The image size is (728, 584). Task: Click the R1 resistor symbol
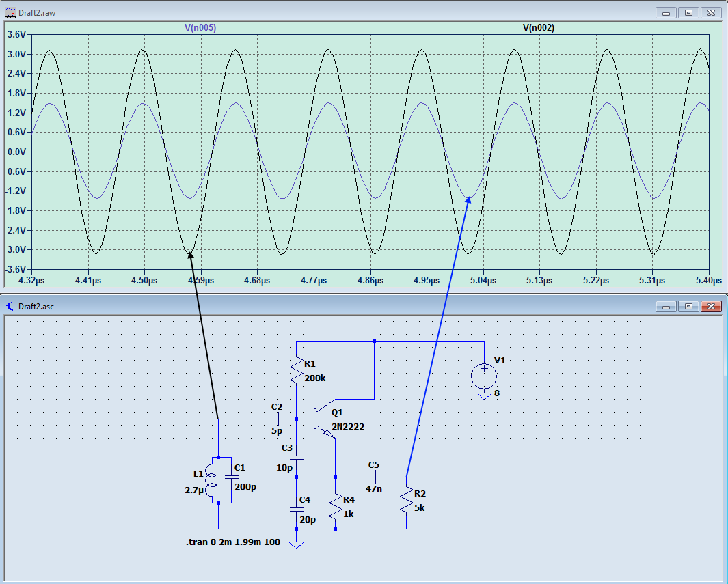point(296,370)
